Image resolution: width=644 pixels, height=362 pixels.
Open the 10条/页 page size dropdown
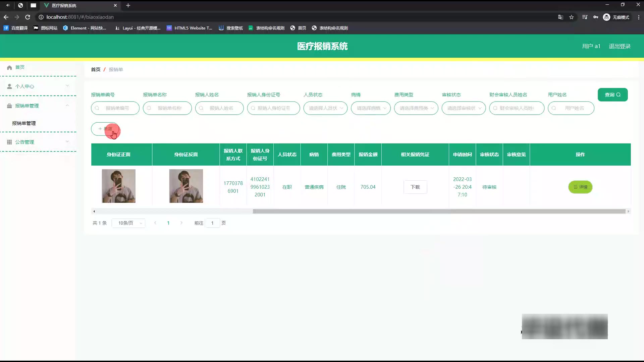(128, 223)
